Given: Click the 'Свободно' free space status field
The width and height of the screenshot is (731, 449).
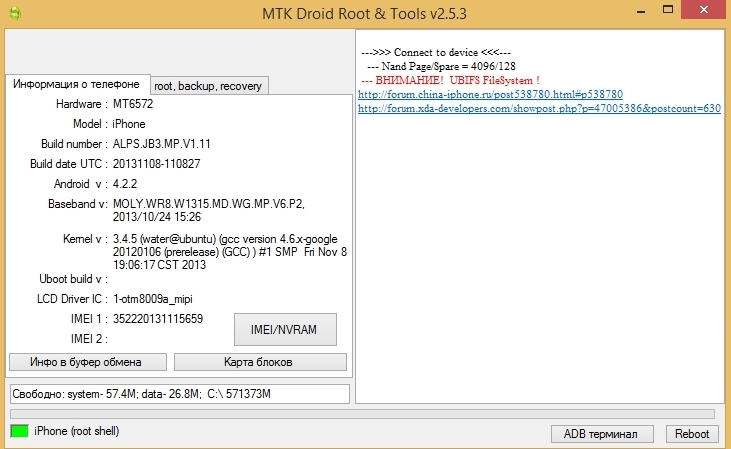Looking at the screenshot, I should coord(179,394).
